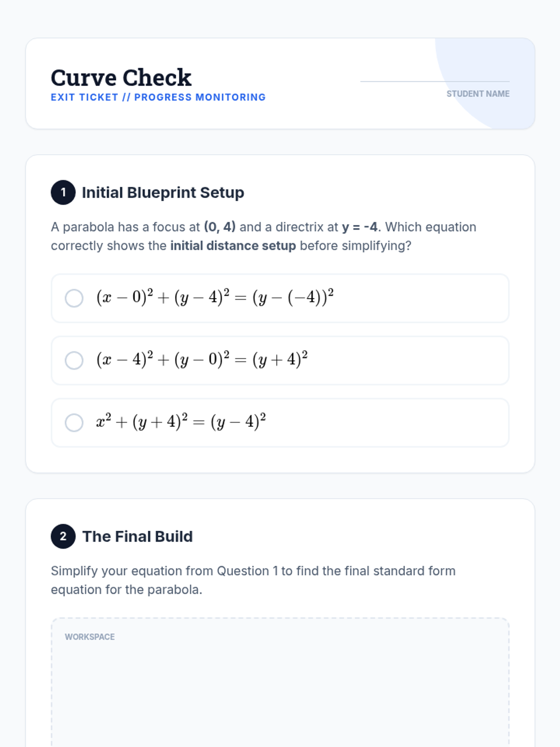Screen dimensions: 560x747
Task: Click the equation text ending in (y−(−4))²
Action: click(x=215, y=297)
